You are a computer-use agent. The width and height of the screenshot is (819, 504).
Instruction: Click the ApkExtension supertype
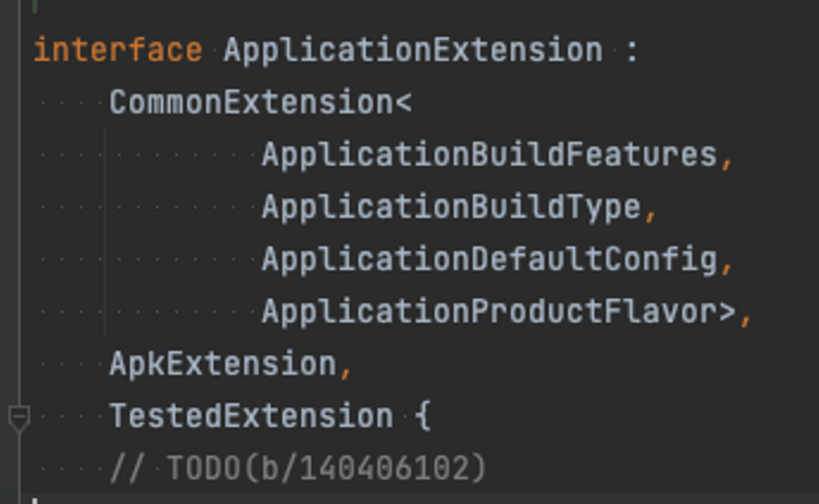pos(223,364)
